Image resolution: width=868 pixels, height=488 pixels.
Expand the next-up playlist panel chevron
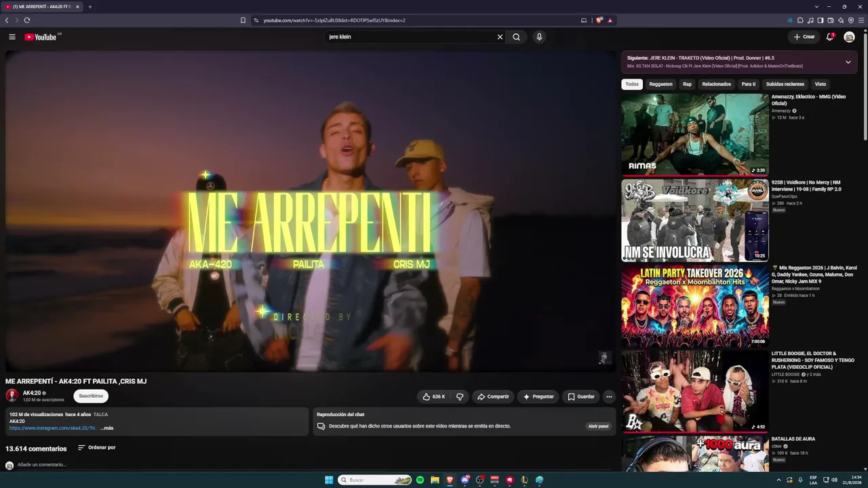[848, 62]
